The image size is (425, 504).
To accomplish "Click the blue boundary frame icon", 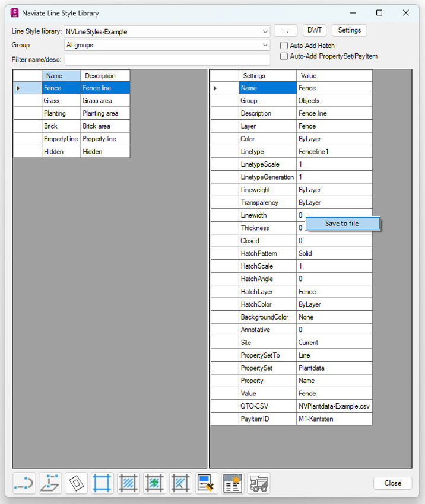I will click(102, 483).
